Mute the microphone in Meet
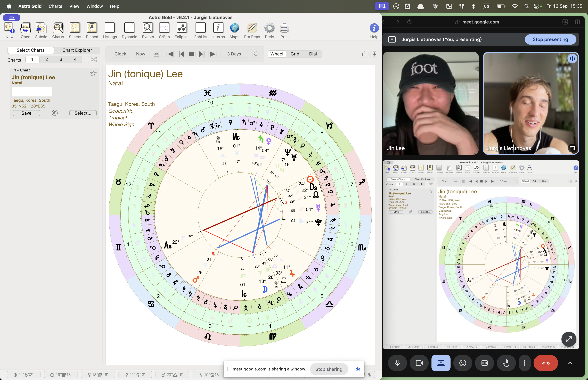The image size is (588, 380). point(397,363)
